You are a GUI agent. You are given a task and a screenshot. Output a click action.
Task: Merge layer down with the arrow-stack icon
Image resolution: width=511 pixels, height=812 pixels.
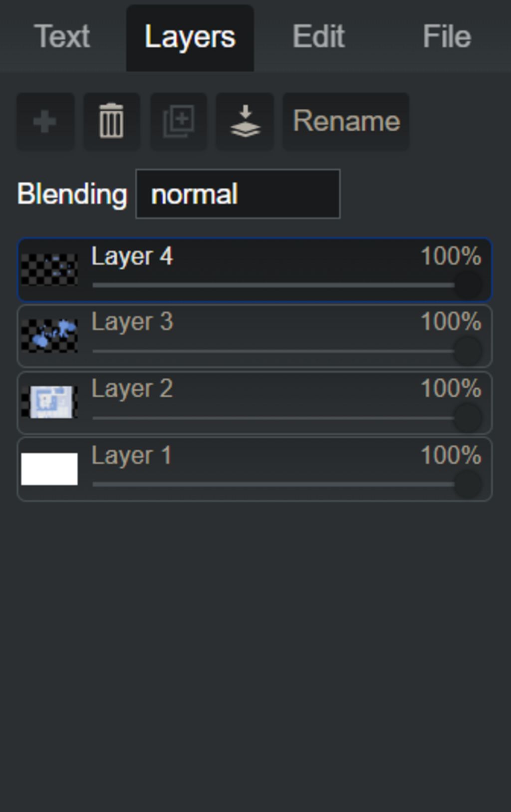click(x=245, y=121)
